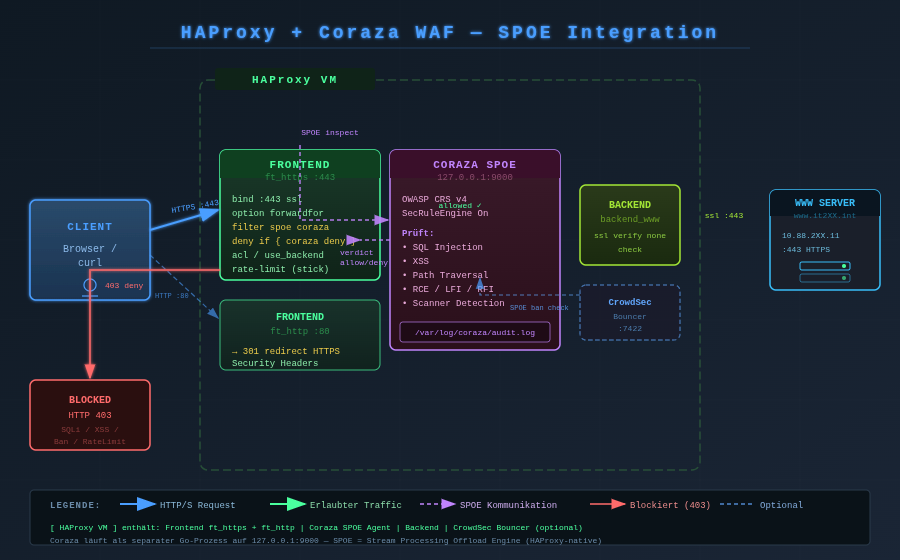Select the ft_http :80 subtitle
The height and width of the screenshot is (560, 900).
300,331
